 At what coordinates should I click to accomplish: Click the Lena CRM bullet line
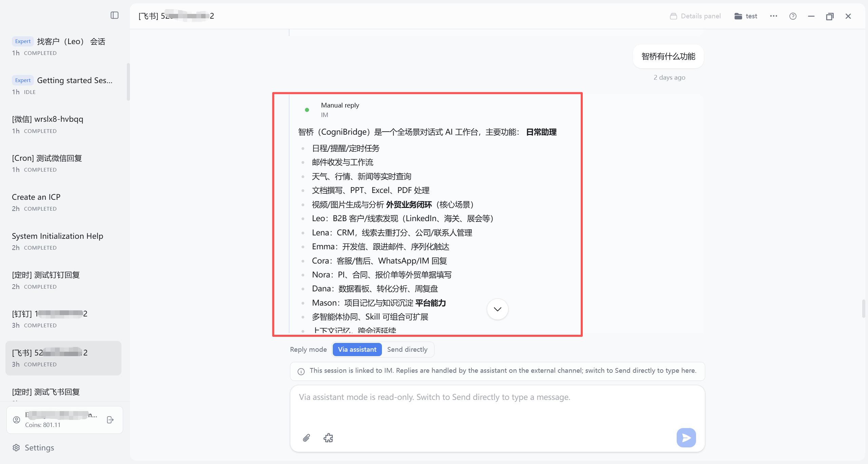pos(392,233)
